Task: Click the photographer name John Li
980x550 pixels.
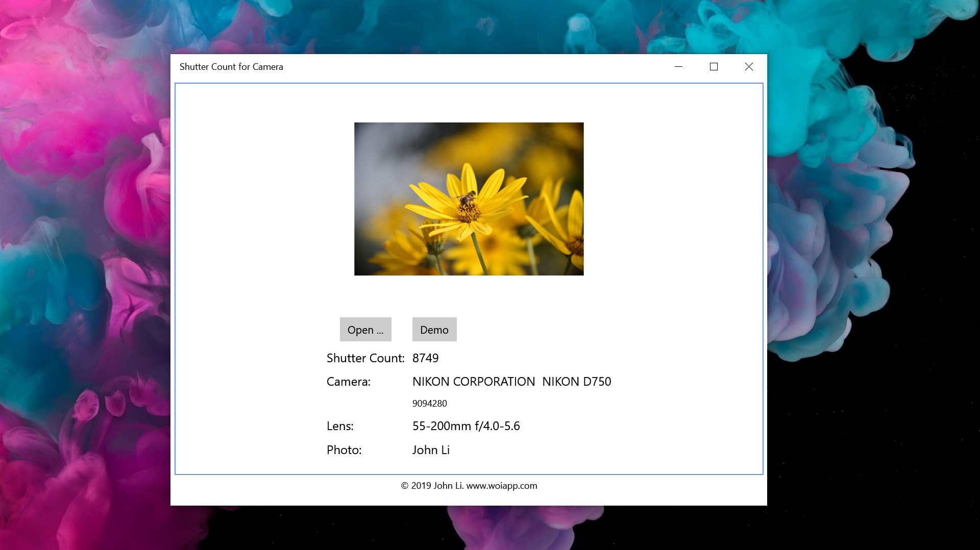Action: point(431,449)
